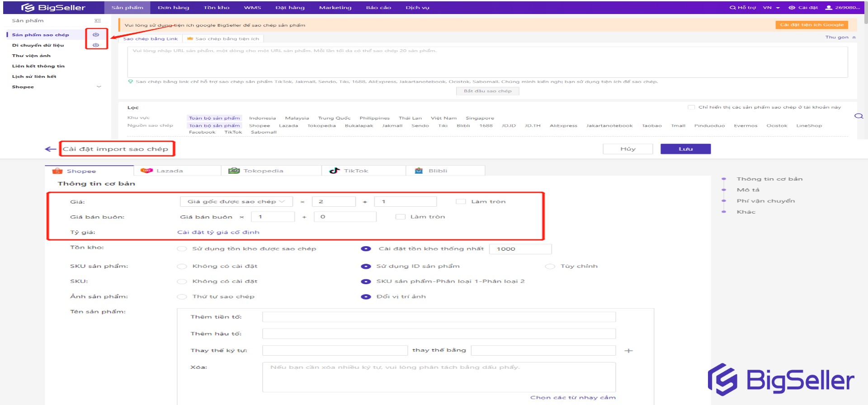Collapse the sidebar using the menu icon

[x=98, y=21]
